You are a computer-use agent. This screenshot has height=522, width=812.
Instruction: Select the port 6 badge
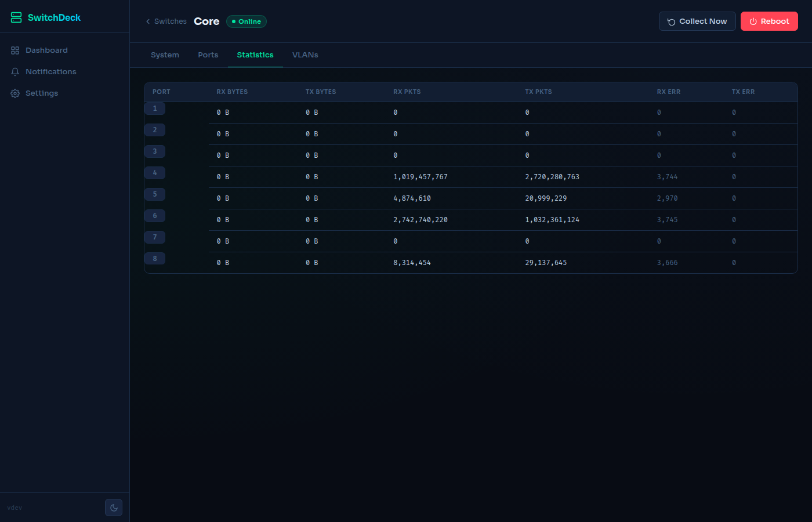click(x=155, y=216)
